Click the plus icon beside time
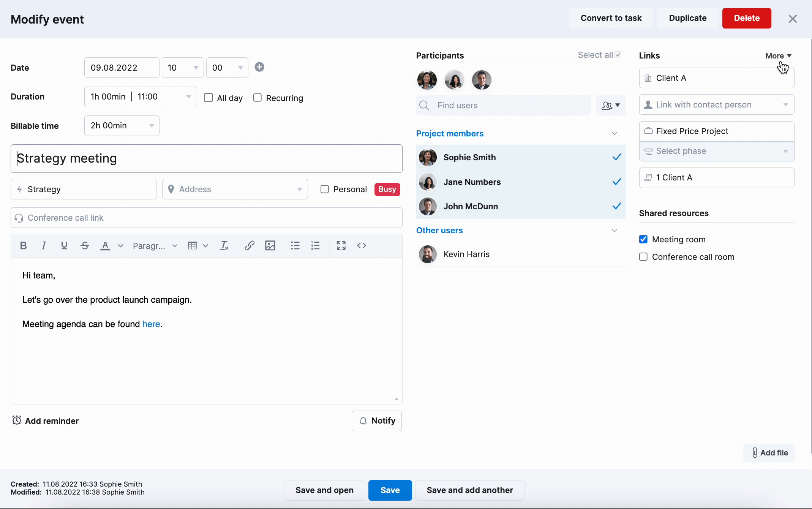The height and width of the screenshot is (509, 812). point(259,67)
